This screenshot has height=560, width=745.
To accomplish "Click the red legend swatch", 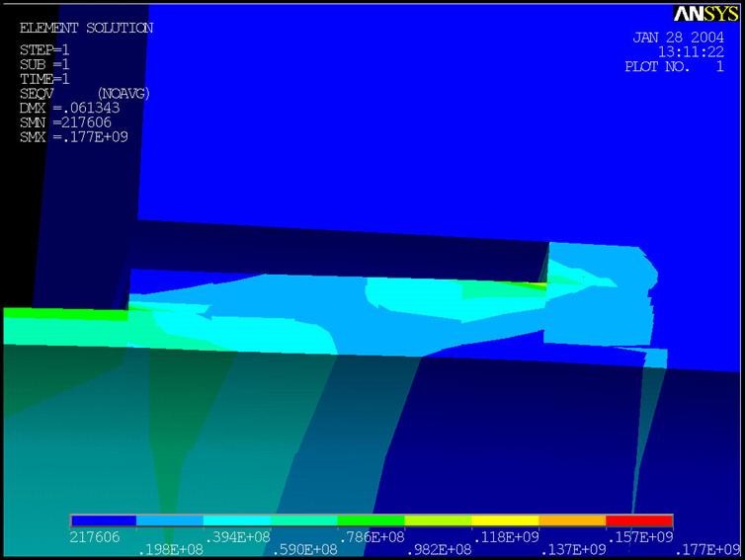I will (639, 520).
